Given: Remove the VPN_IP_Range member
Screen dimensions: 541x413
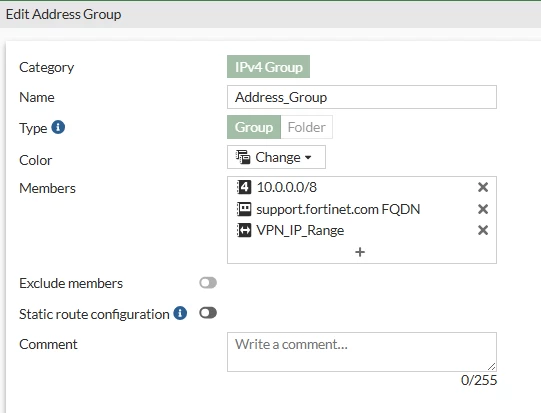Looking at the screenshot, I should [483, 230].
